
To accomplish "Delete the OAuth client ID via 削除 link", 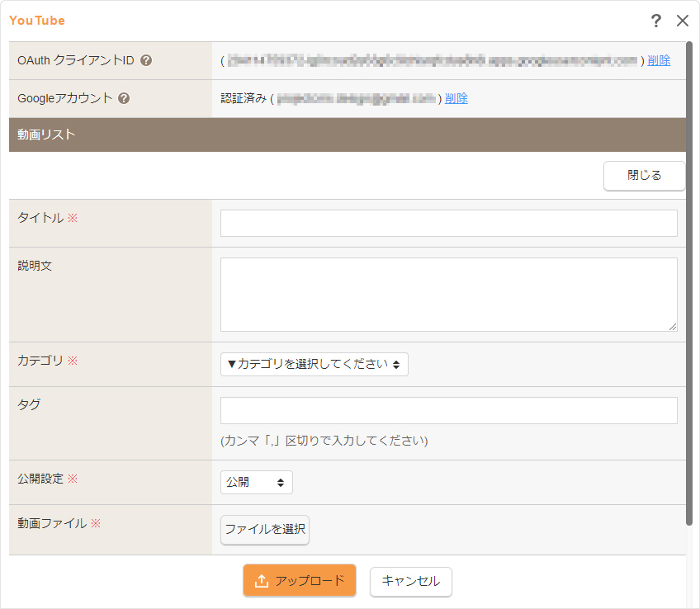I will pos(659,60).
